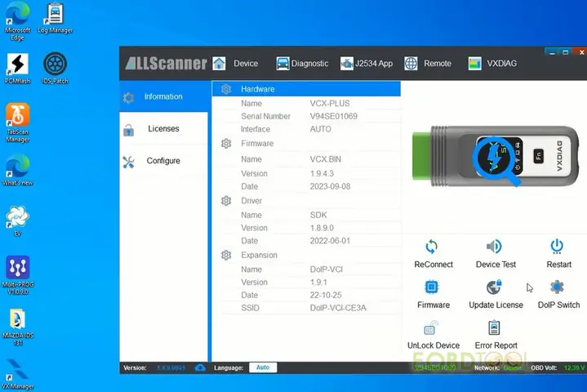Switch to the Diagnostic tab
The image size is (587, 392).
[302, 64]
